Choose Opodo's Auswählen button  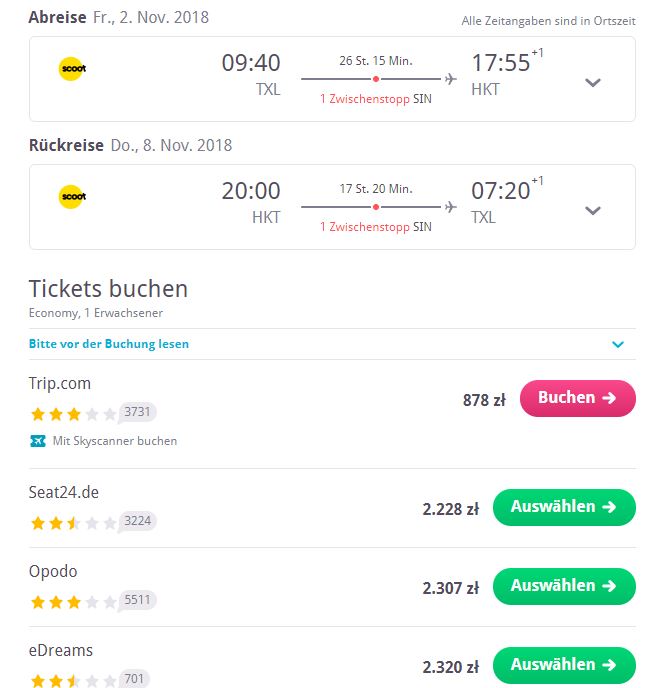[564, 586]
